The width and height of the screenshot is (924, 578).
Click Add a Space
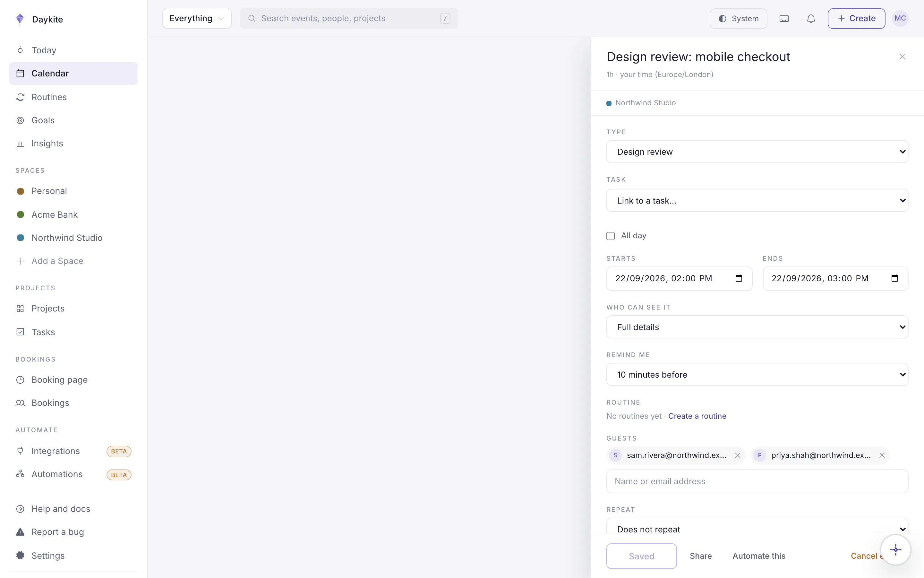(x=73, y=261)
